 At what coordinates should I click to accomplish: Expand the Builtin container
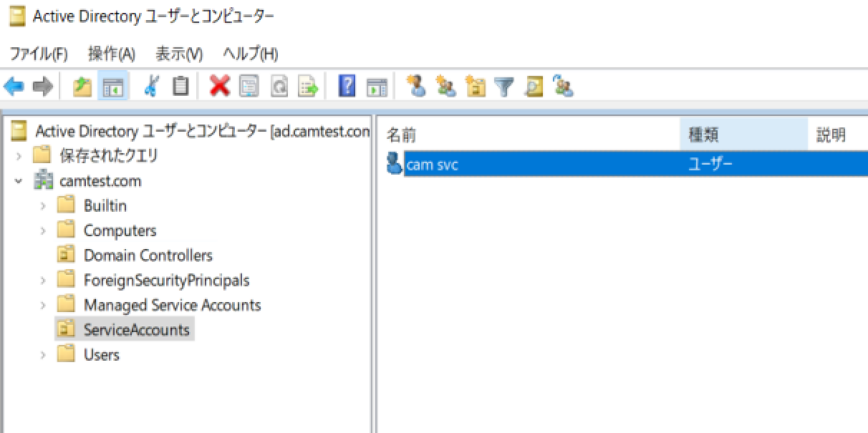(x=43, y=206)
